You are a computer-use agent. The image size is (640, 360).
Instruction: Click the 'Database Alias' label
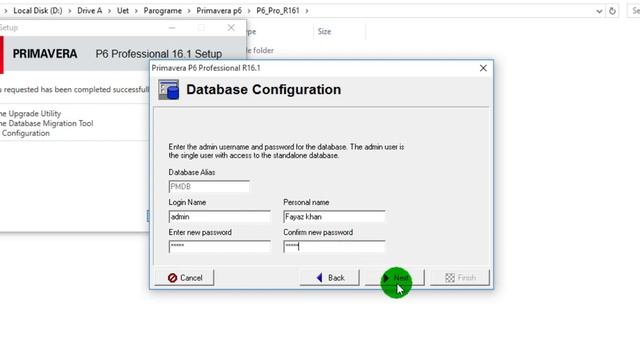pyautogui.click(x=192, y=172)
